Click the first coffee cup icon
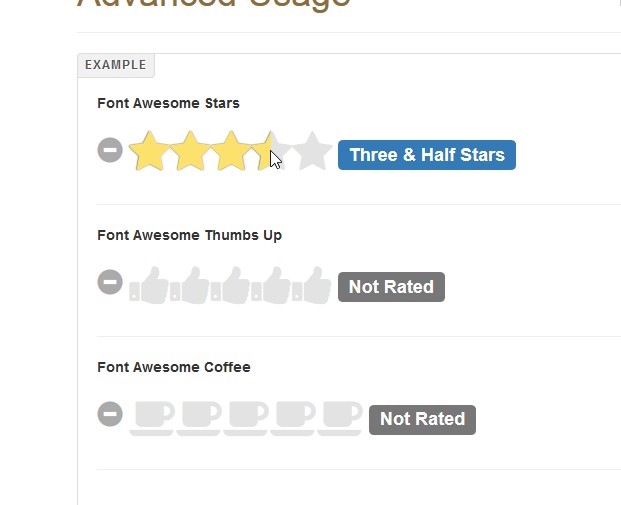Image resolution: width=621 pixels, height=505 pixels. coord(152,418)
